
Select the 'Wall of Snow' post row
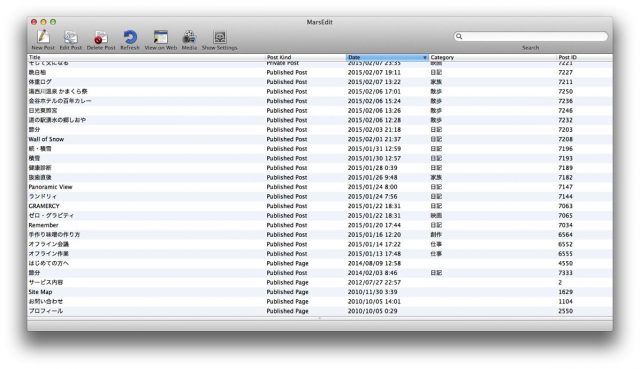pyautogui.click(x=320, y=139)
